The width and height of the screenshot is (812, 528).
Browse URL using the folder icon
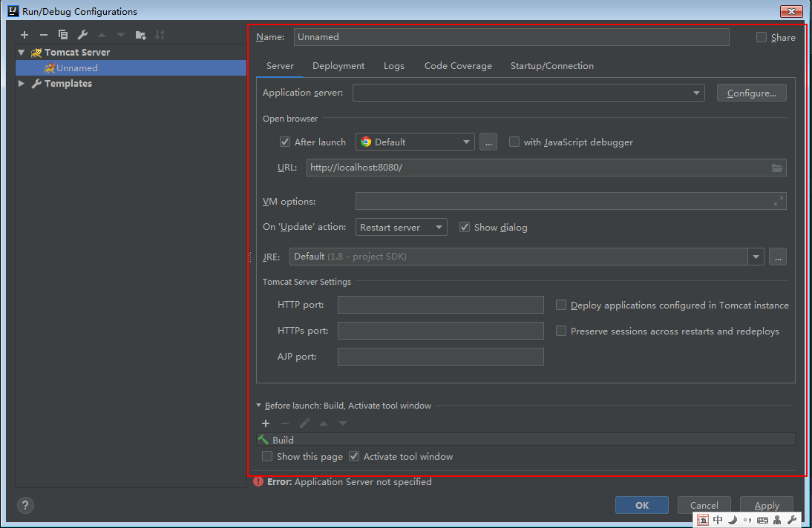777,168
